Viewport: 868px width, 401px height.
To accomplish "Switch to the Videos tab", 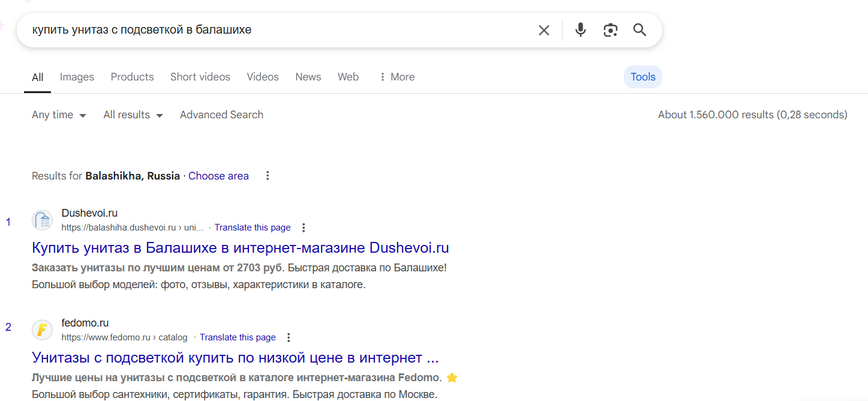I will (x=263, y=77).
